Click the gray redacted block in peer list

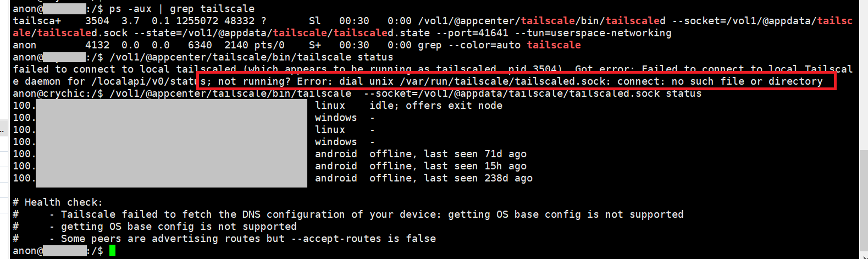pos(171,143)
